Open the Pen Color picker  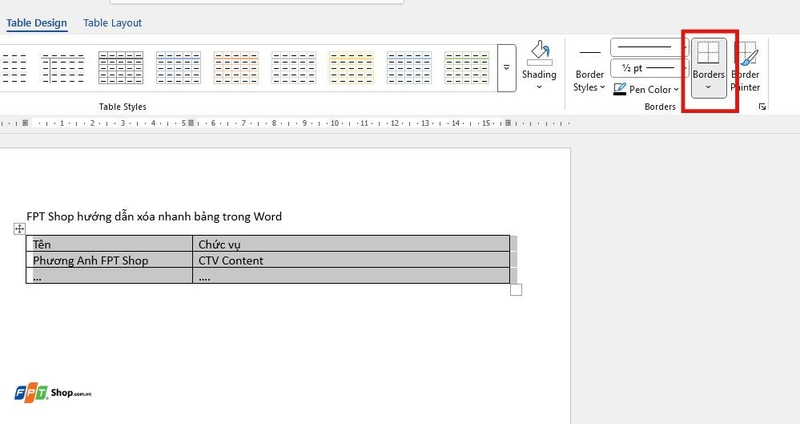pyautogui.click(x=646, y=89)
